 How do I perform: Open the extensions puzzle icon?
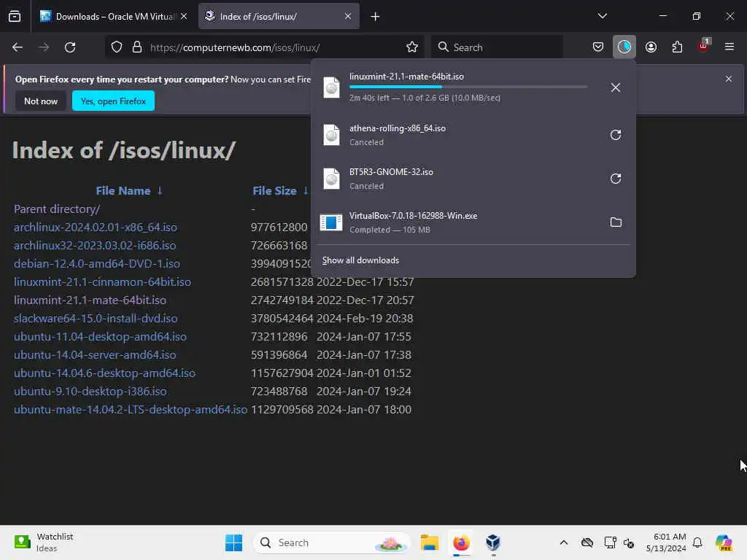[677, 47]
